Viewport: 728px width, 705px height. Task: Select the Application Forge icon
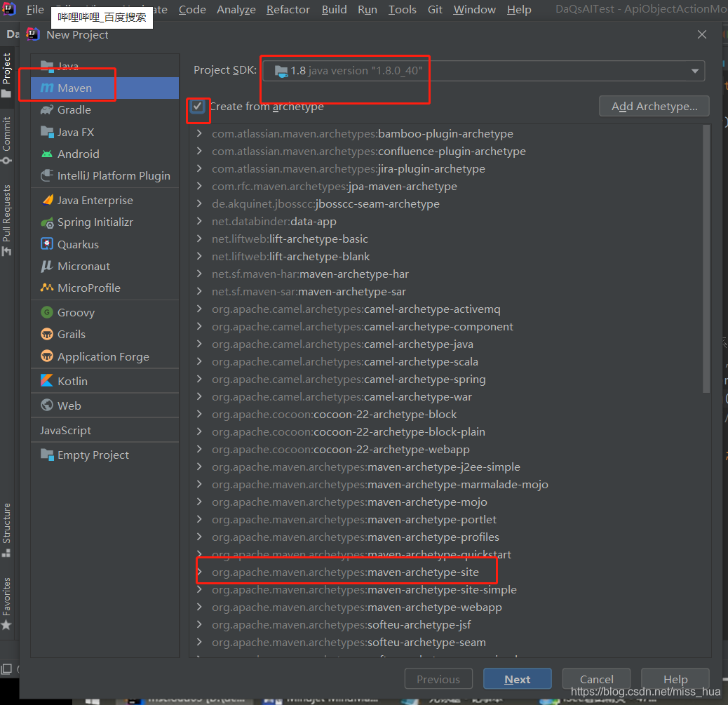[47, 356]
